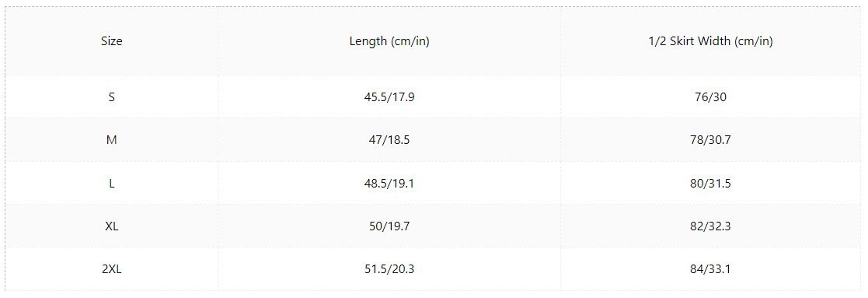Click the 51.5/20.3 length value
The height and width of the screenshot is (298, 868).
389,269
